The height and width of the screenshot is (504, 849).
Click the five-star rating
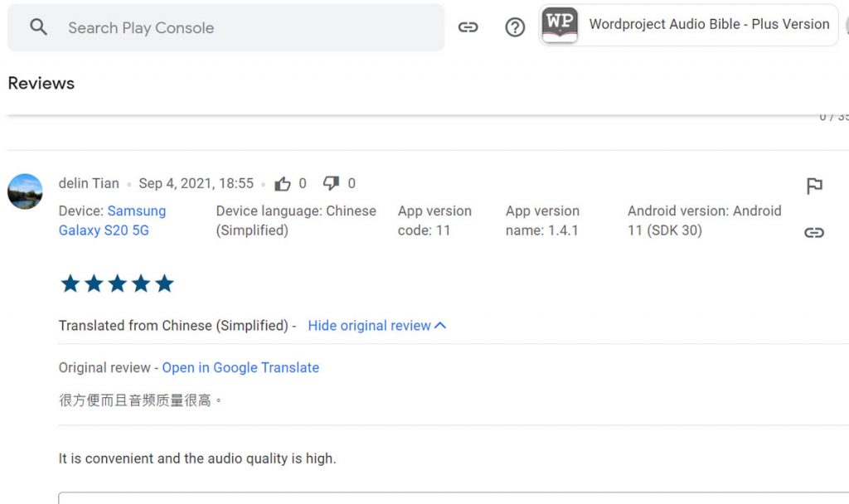coord(117,284)
